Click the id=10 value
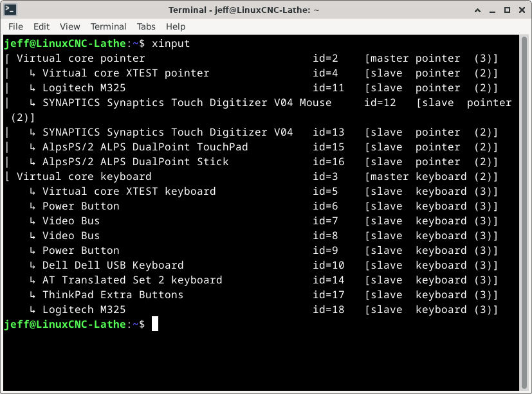The width and height of the screenshot is (532, 394). pyautogui.click(x=329, y=265)
